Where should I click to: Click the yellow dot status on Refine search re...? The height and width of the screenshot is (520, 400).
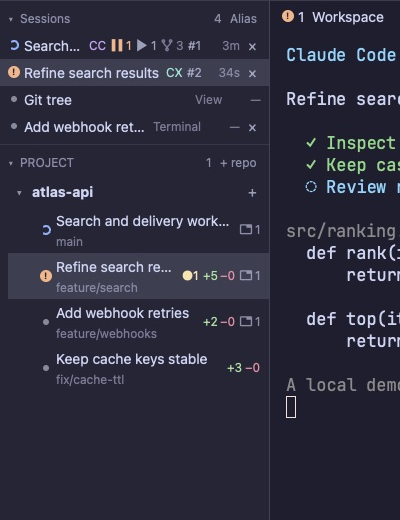(187, 276)
